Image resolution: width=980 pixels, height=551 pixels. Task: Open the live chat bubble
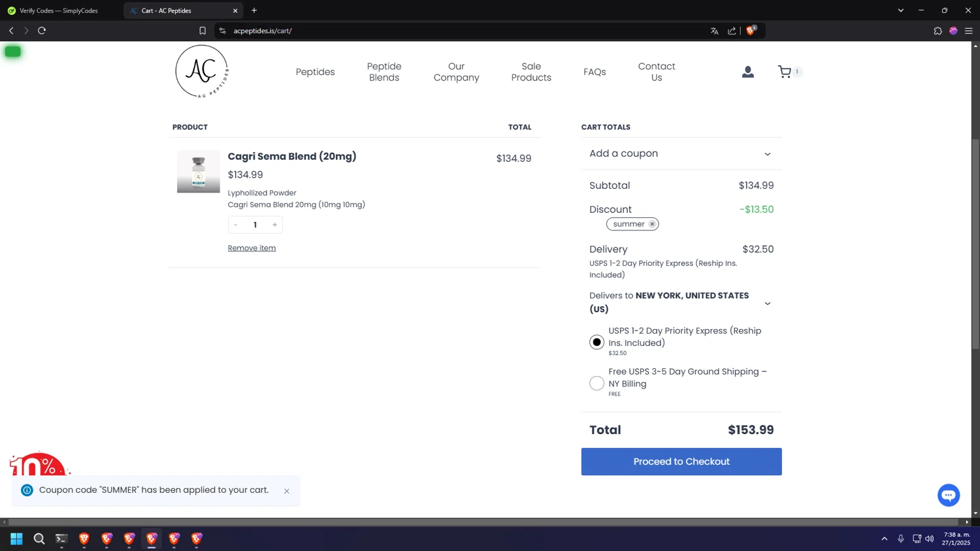(949, 495)
